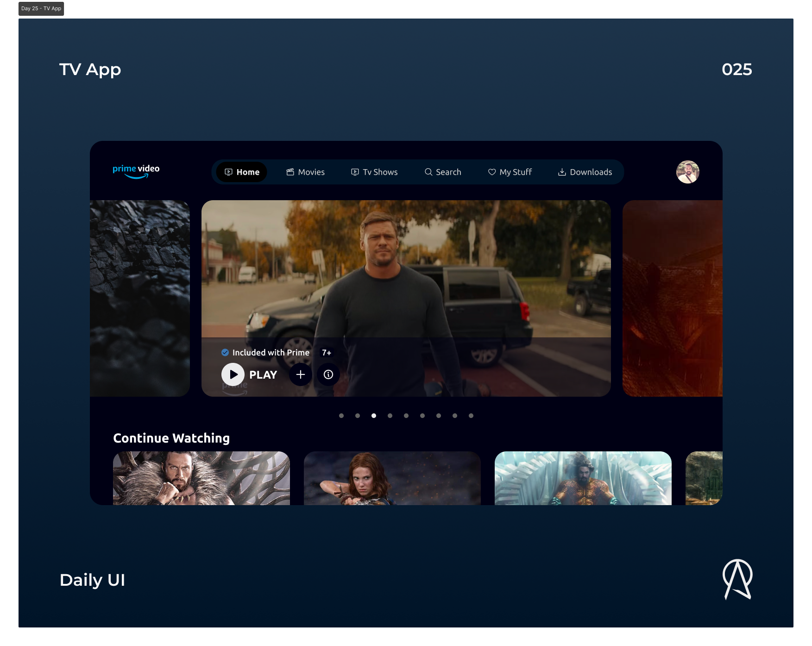Open the Tv Shows icon
Viewport: 812px width, 646px height.
coord(355,172)
